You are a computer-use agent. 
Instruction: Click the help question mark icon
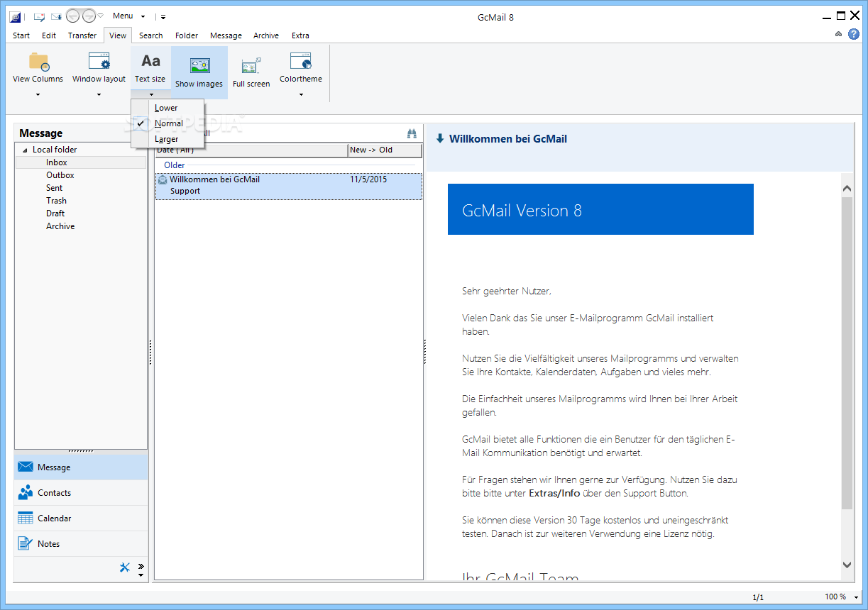pyautogui.click(x=854, y=34)
